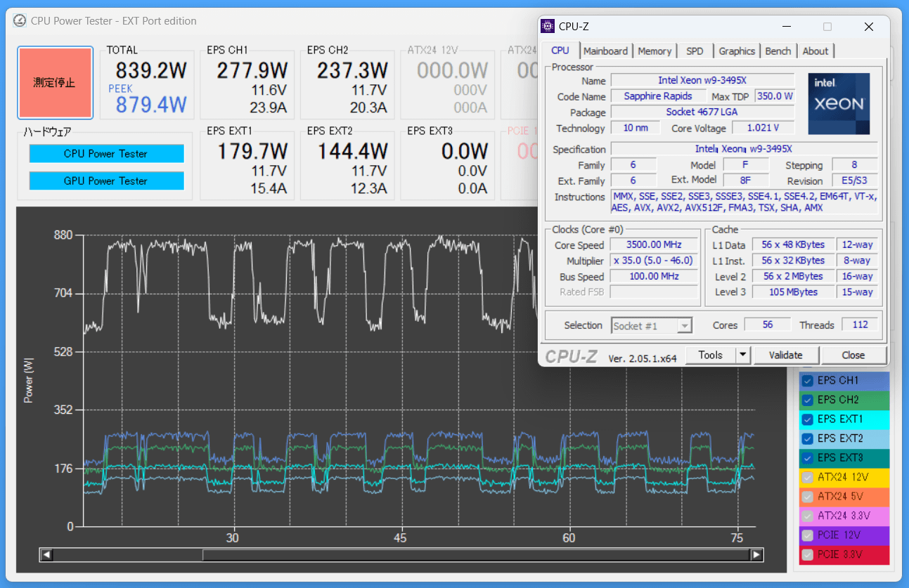909x588 pixels.
Task: Switch to the CPU tab in CPU-Z
Action: pyautogui.click(x=560, y=50)
